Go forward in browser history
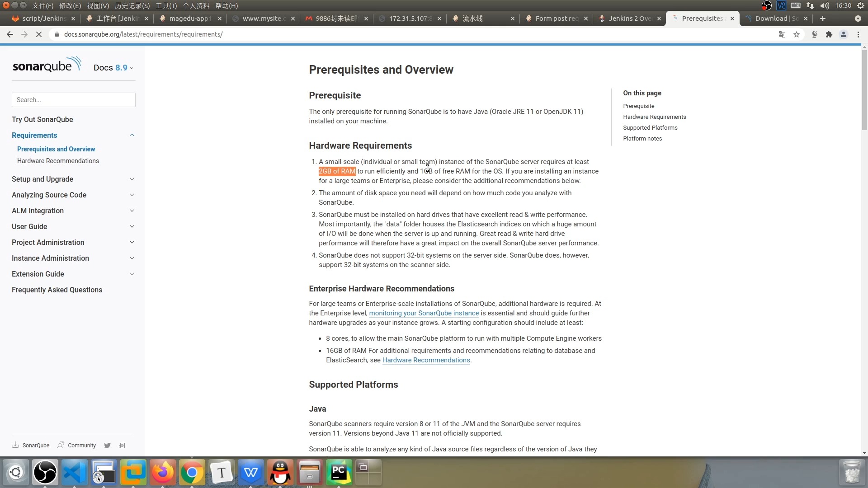The image size is (868, 488). [x=24, y=34]
